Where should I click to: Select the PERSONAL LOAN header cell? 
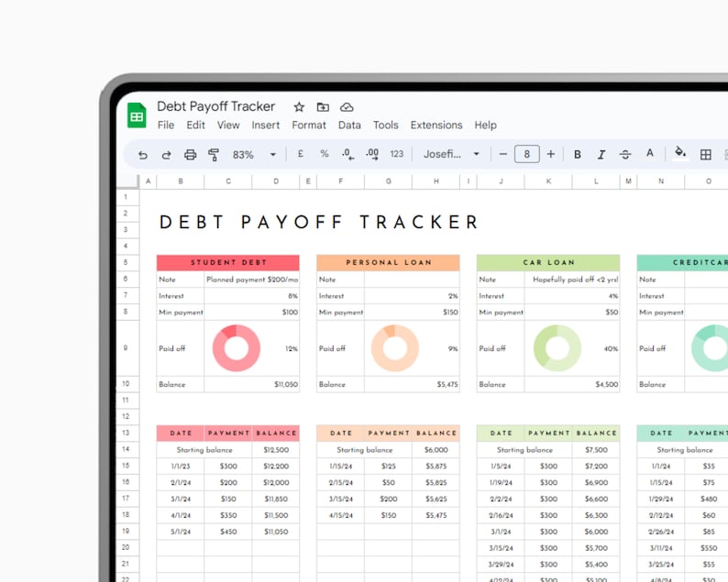click(x=388, y=263)
